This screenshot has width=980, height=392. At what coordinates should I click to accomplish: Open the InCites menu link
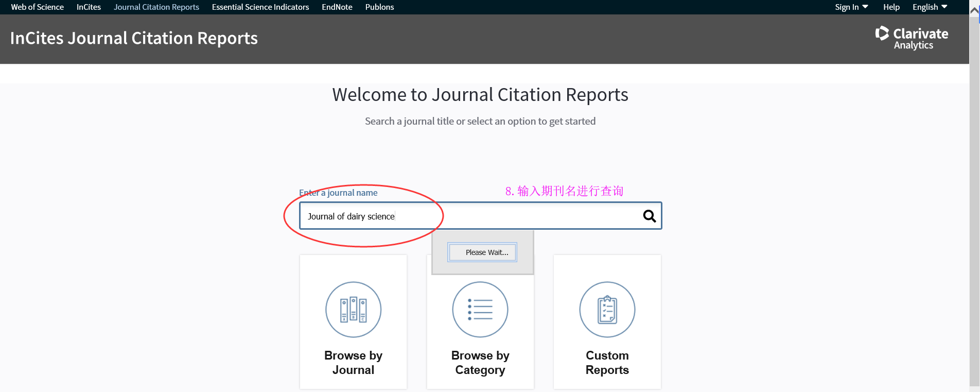coord(89,7)
